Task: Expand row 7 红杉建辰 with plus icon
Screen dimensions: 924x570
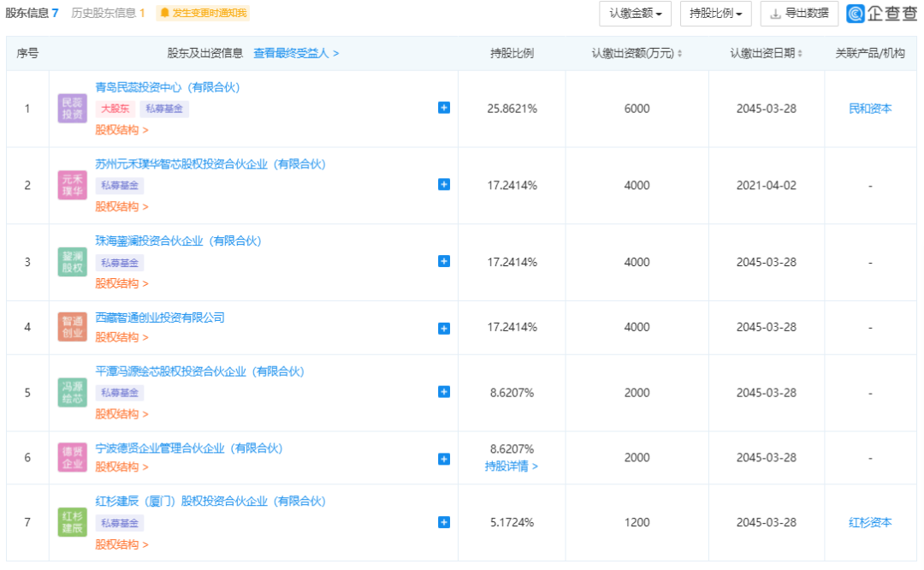Action: pos(444,522)
